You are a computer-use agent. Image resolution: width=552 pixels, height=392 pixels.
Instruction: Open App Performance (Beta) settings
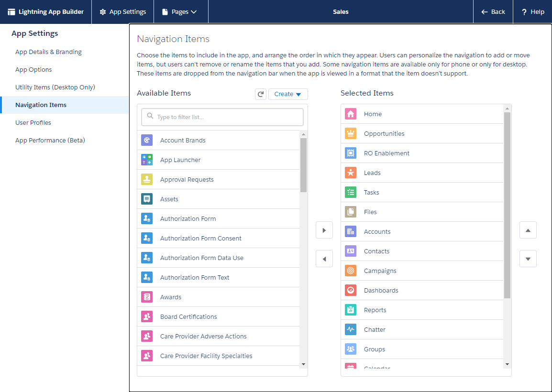[x=50, y=140]
